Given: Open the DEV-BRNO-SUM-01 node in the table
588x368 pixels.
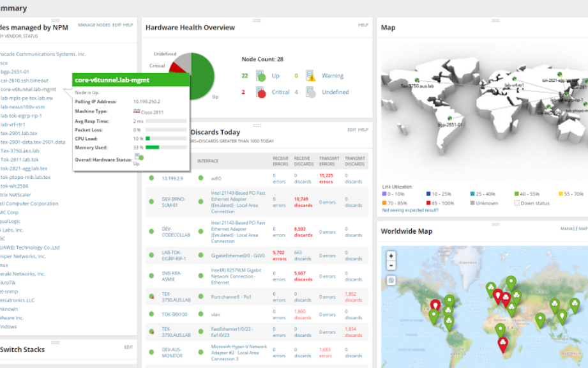Looking at the screenshot, I should [173, 202].
